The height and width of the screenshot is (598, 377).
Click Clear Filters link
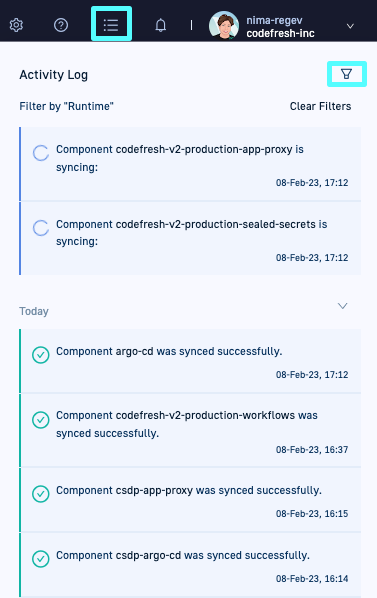320,106
